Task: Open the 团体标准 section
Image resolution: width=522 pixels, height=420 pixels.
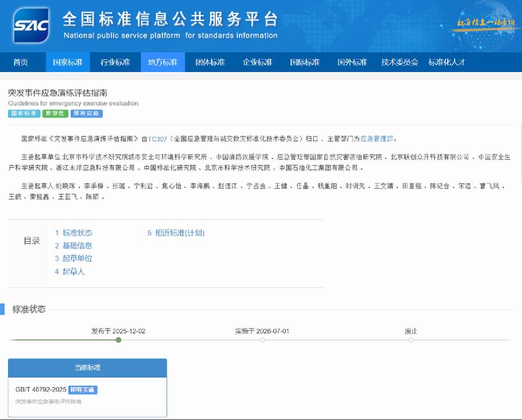Action: 209,62
